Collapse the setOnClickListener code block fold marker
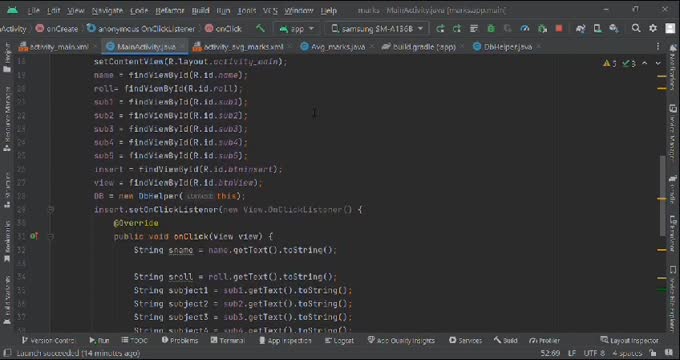Screen dimensions: 680x360 coord(51,210)
